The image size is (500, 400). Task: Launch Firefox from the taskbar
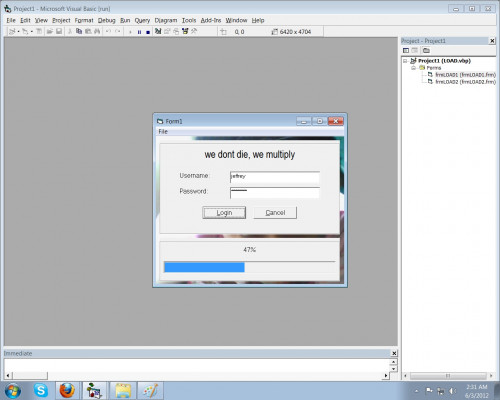[x=67, y=390]
